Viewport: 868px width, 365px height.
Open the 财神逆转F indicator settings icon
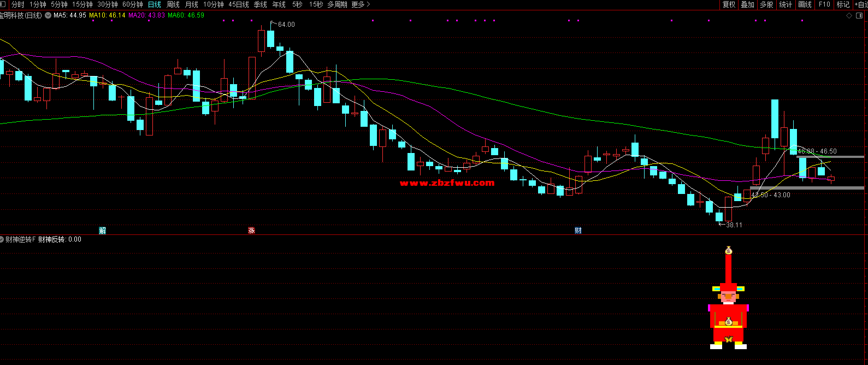point(2,239)
